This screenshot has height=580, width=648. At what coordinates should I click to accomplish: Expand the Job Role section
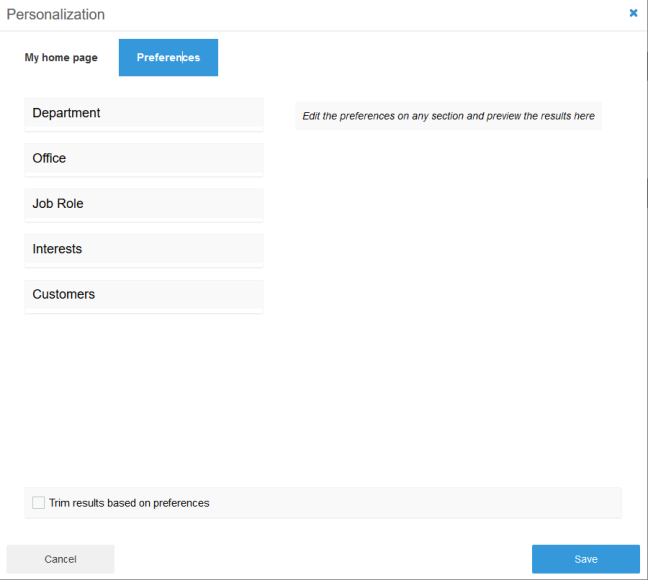click(143, 204)
